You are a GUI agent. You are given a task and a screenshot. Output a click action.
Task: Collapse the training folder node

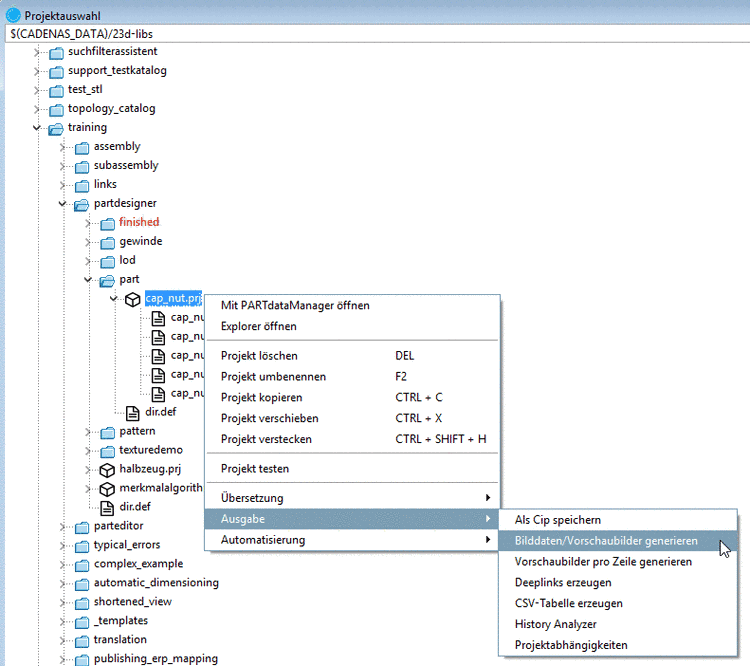click(37, 128)
